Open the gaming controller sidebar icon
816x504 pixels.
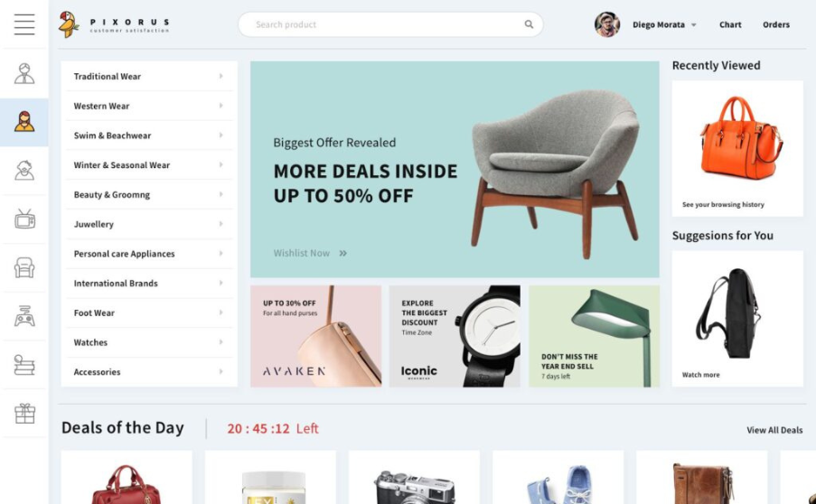[24, 316]
